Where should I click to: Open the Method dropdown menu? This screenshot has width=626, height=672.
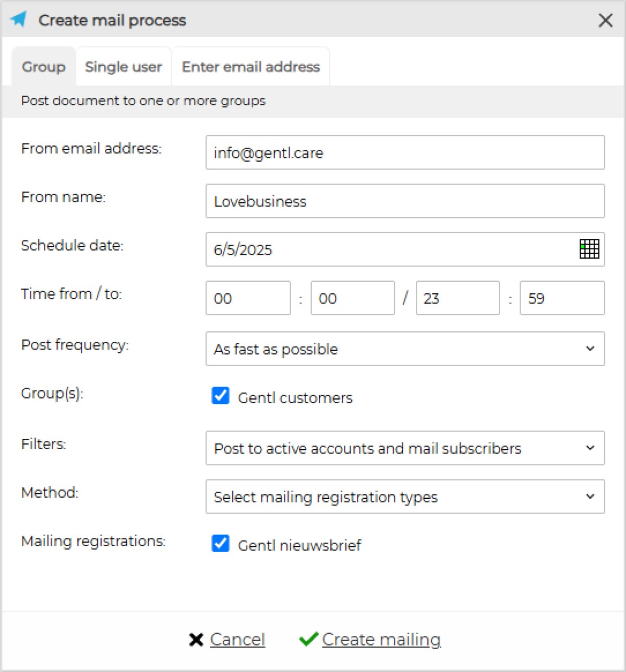pyautogui.click(x=405, y=497)
